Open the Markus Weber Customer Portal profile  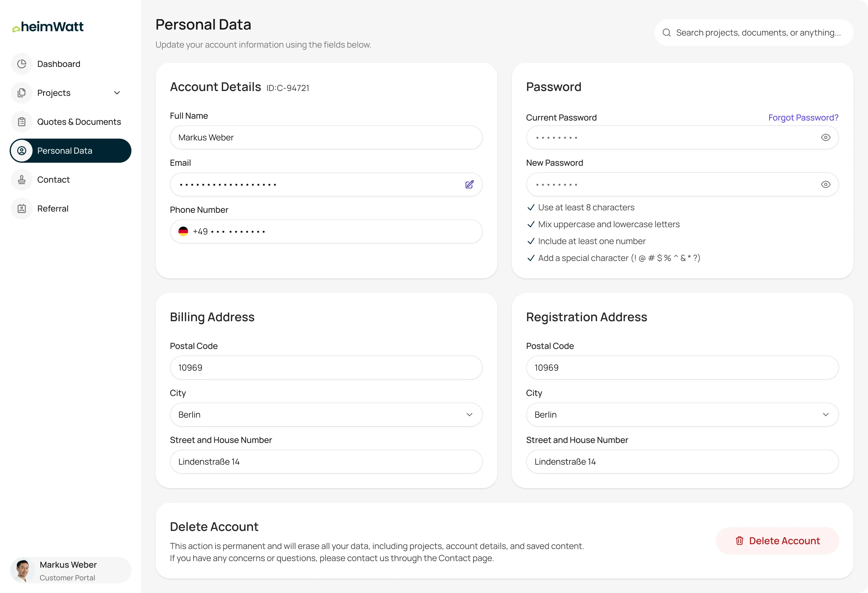coord(71,570)
